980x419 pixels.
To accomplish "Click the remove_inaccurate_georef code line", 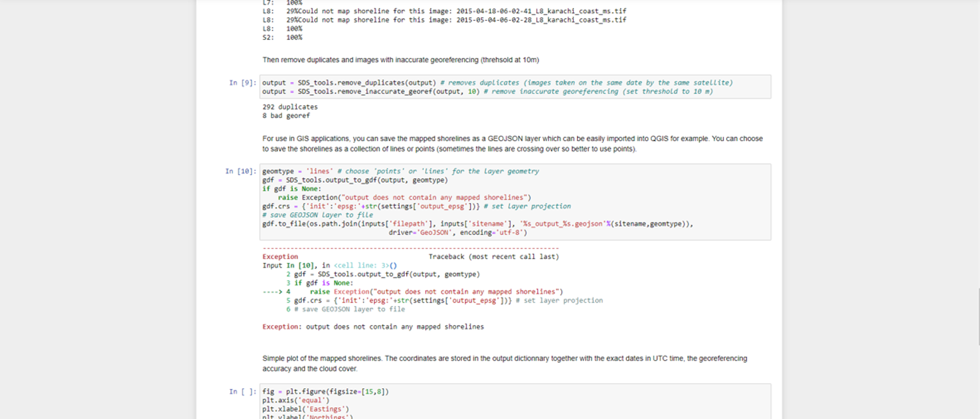I will 487,91.
